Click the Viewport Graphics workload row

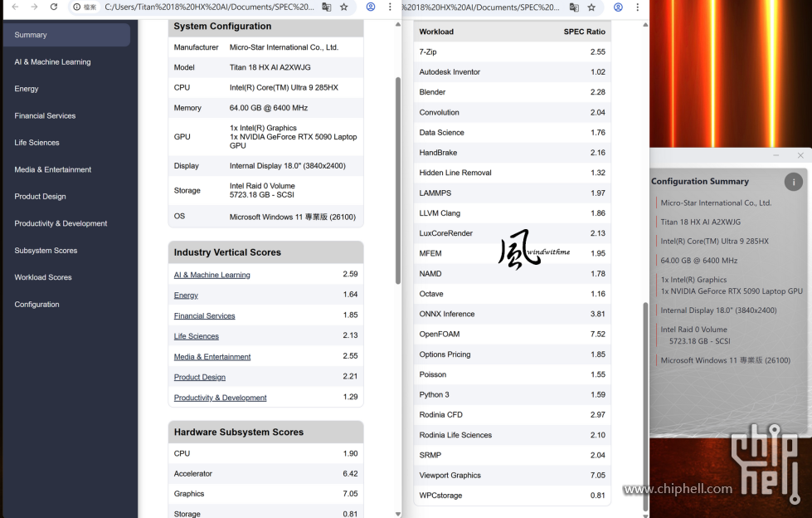click(x=512, y=475)
